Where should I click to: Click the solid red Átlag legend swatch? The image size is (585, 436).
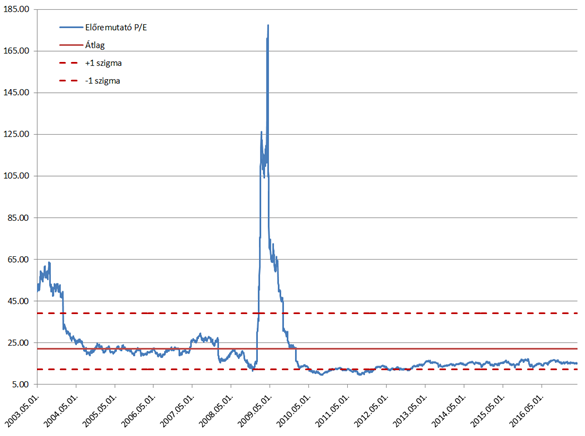pyautogui.click(x=71, y=45)
